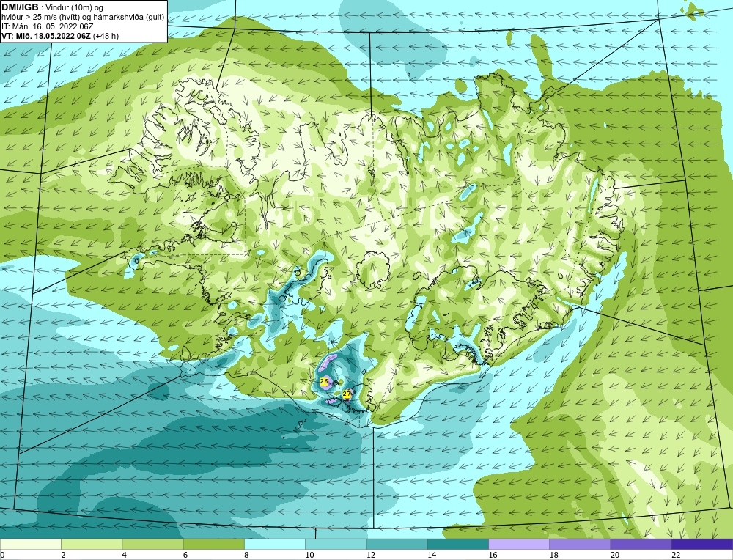Select the 18–20 m/s purple legend swatch
The height and width of the screenshot is (560, 733).
tap(580, 544)
